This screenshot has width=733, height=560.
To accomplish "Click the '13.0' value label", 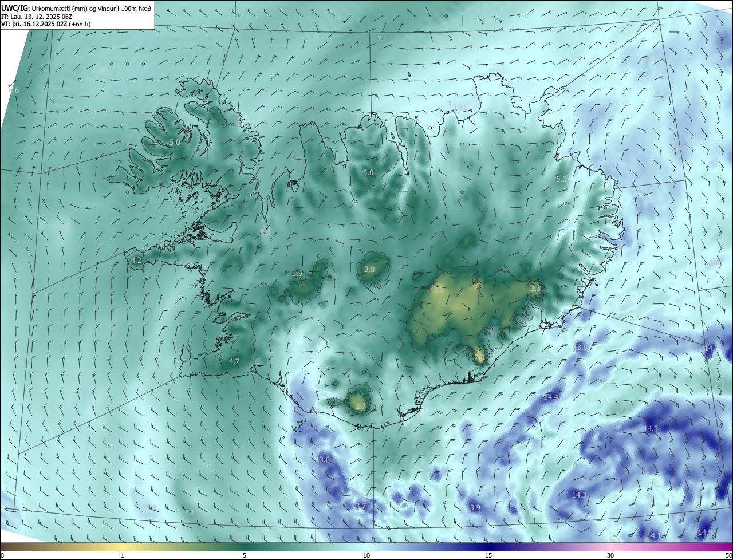I will [581, 348].
